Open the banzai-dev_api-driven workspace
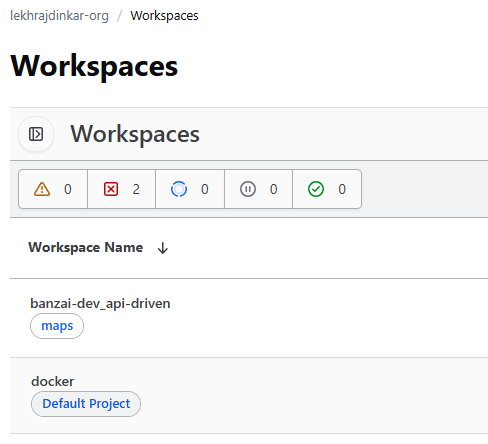Screen dimensions: 488x444 [x=100, y=304]
